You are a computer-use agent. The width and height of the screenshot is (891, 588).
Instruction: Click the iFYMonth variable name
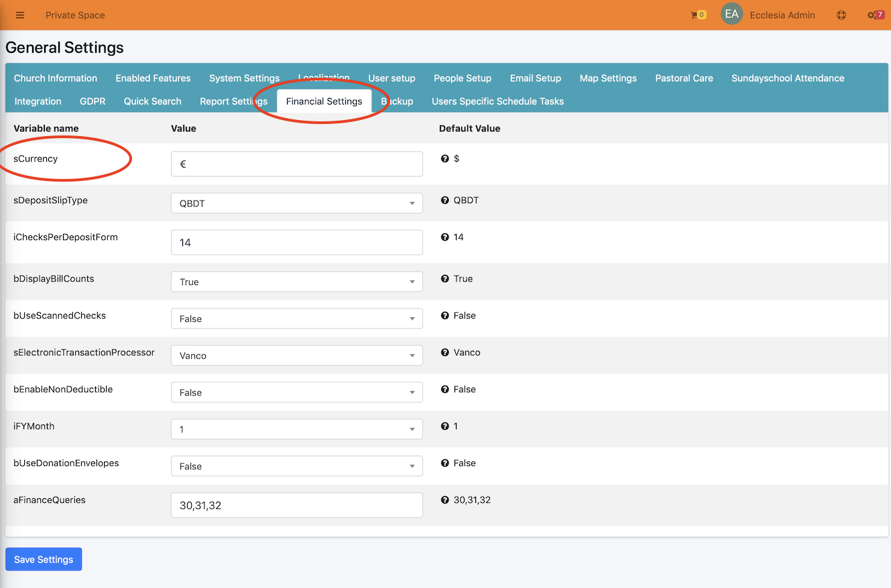[x=34, y=426]
